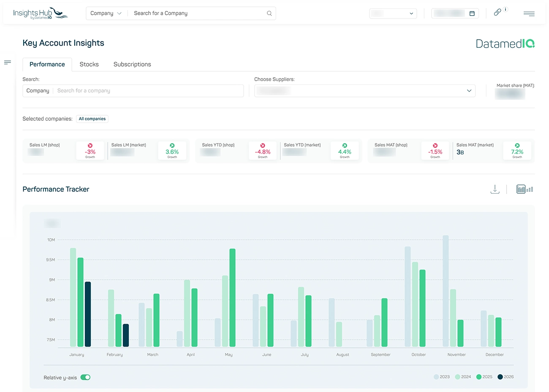Image resolution: width=549 pixels, height=392 pixels.
Task: Open the Company selector in Search field
Action: [x=38, y=91]
